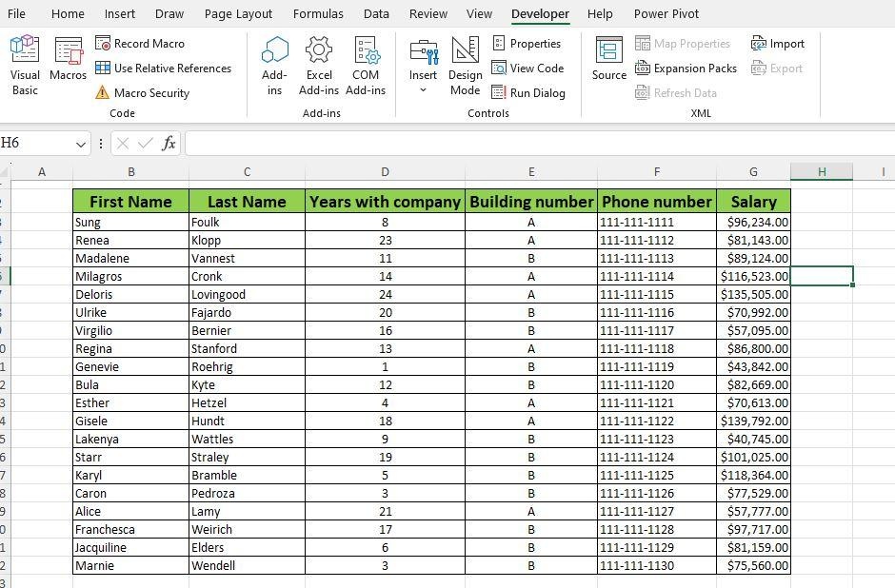The width and height of the screenshot is (895, 588).
Task: Open Excel Add-ins manager
Action: pos(319,66)
